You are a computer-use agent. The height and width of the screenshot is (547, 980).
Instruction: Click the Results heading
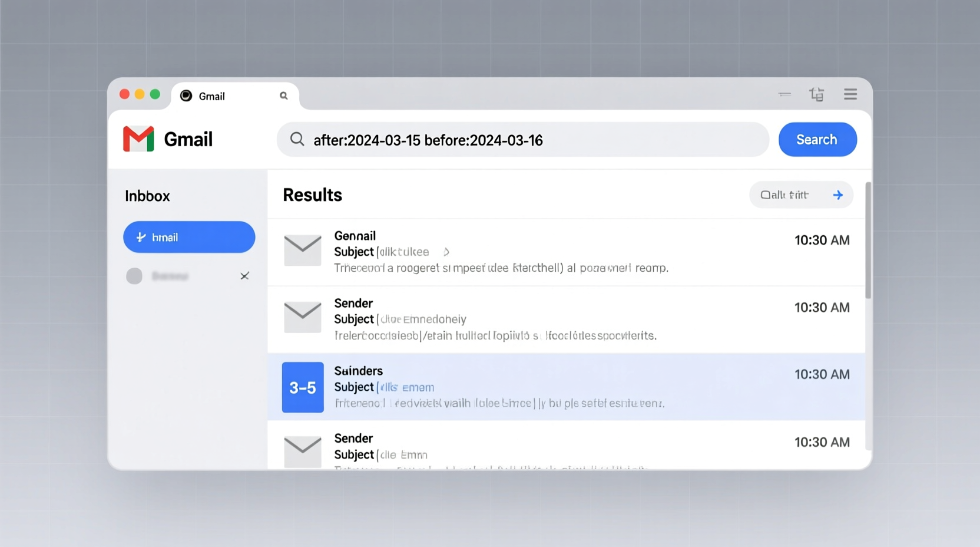click(x=312, y=195)
